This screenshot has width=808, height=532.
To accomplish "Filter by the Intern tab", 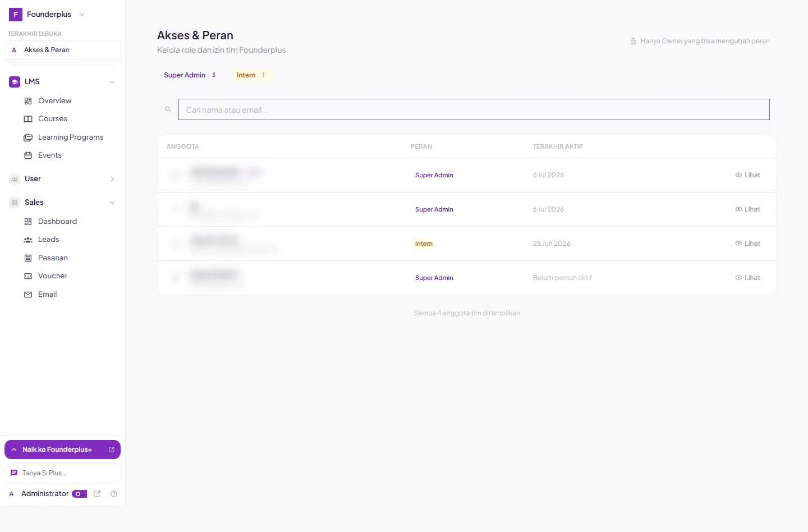I will point(251,75).
